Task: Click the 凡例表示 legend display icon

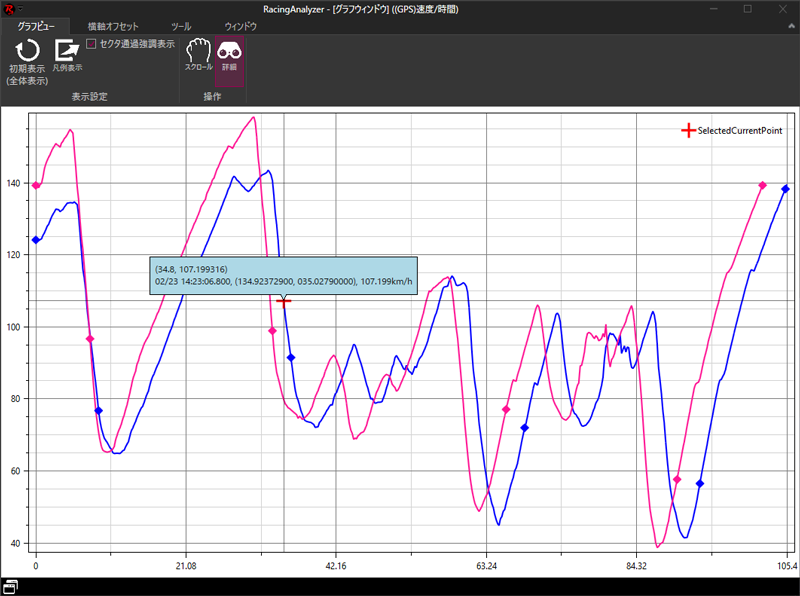Action: pyautogui.click(x=67, y=51)
